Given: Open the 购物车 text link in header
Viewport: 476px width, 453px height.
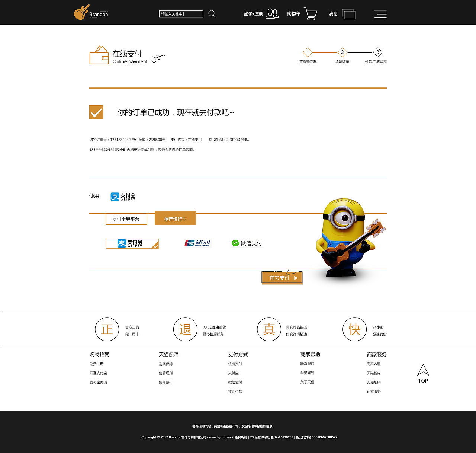Looking at the screenshot, I should tap(294, 14).
